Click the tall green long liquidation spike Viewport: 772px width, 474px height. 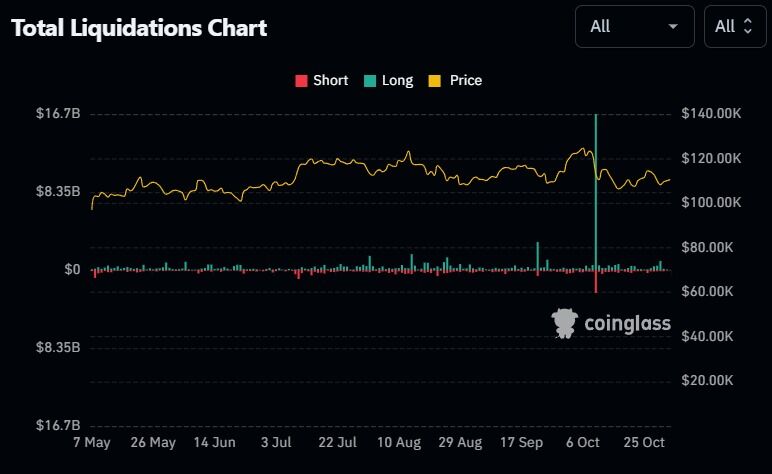[x=596, y=190]
